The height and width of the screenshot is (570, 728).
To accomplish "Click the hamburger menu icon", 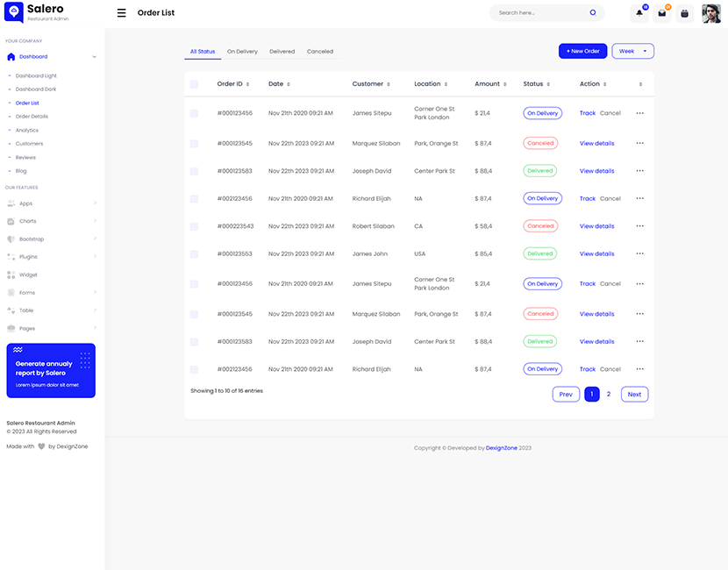I will (120, 12).
